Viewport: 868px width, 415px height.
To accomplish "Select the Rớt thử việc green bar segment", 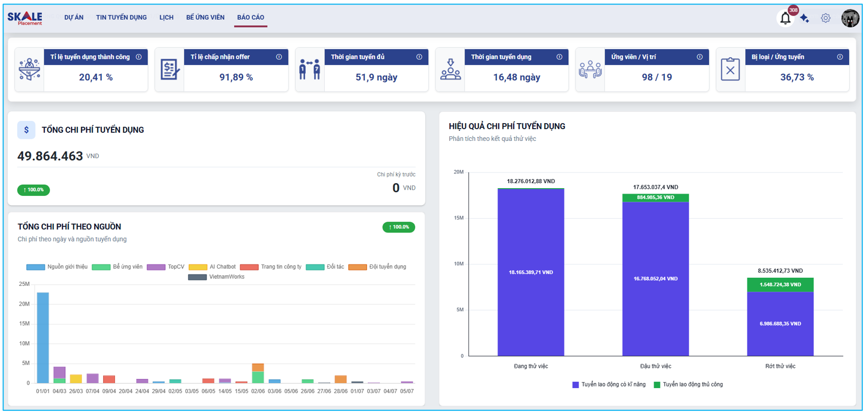I will click(780, 285).
